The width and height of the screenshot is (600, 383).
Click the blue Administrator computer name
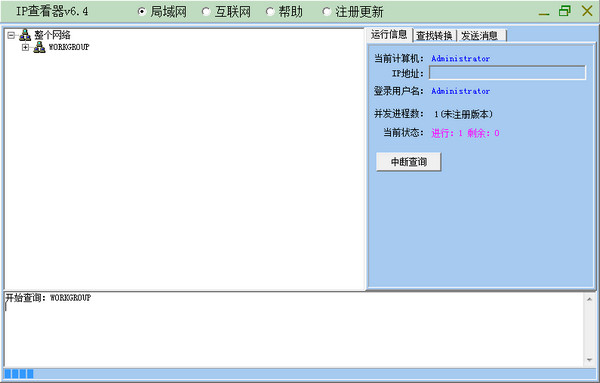[x=461, y=59]
